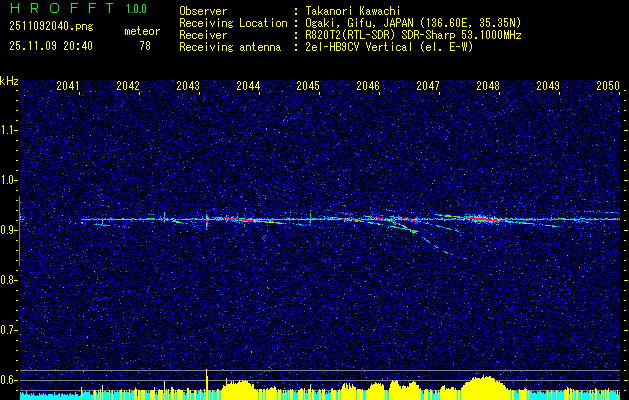Click the observer name Takanori Kawachi
The width and height of the screenshot is (629, 400).
(x=353, y=11)
